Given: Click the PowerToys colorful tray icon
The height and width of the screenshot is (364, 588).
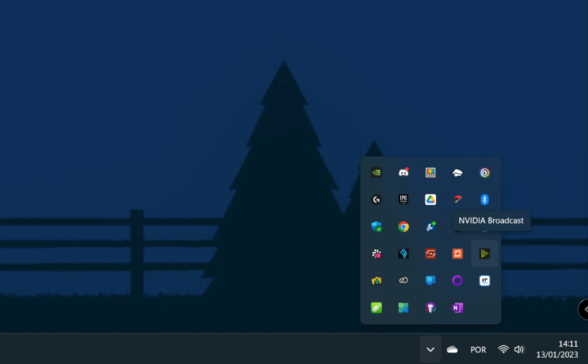Looking at the screenshot, I should (404, 308).
